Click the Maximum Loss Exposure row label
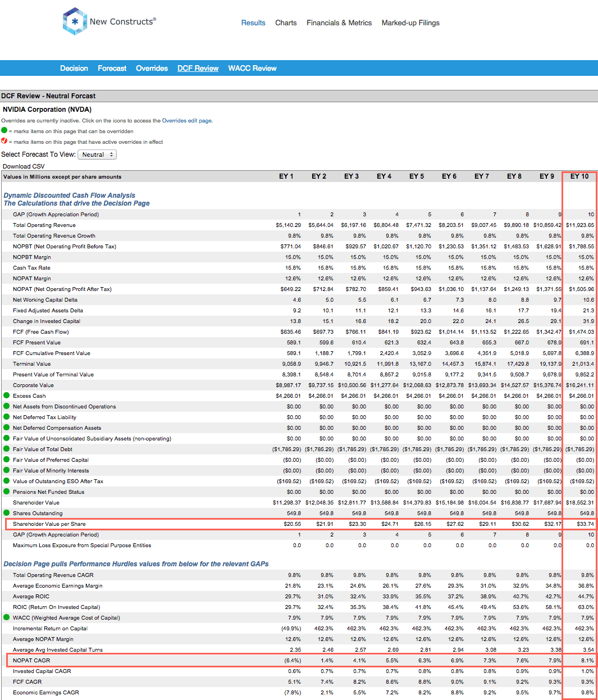Screen dimensions: 598x700 point(82,546)
